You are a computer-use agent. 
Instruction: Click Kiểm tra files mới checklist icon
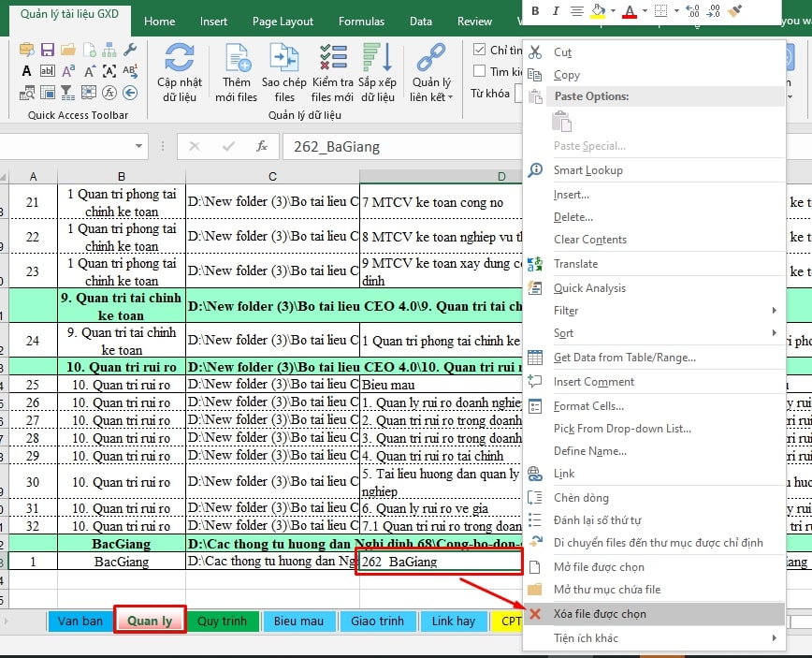[x=332, y=59]
